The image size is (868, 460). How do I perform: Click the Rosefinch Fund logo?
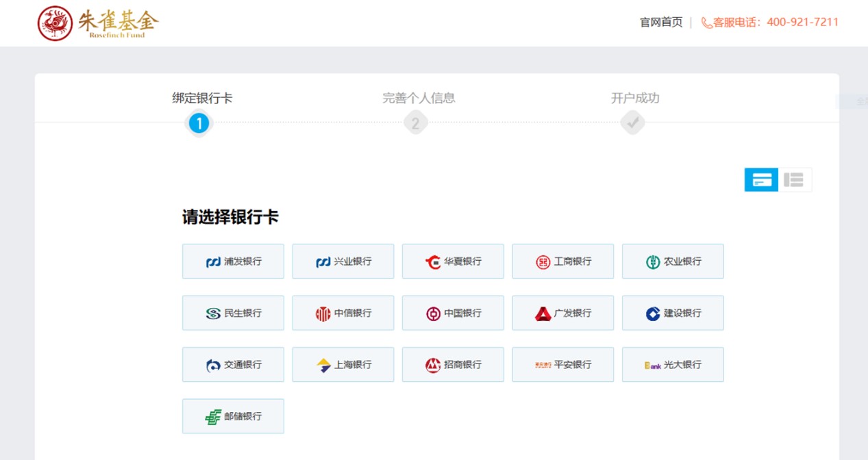[x=98, y=23]
